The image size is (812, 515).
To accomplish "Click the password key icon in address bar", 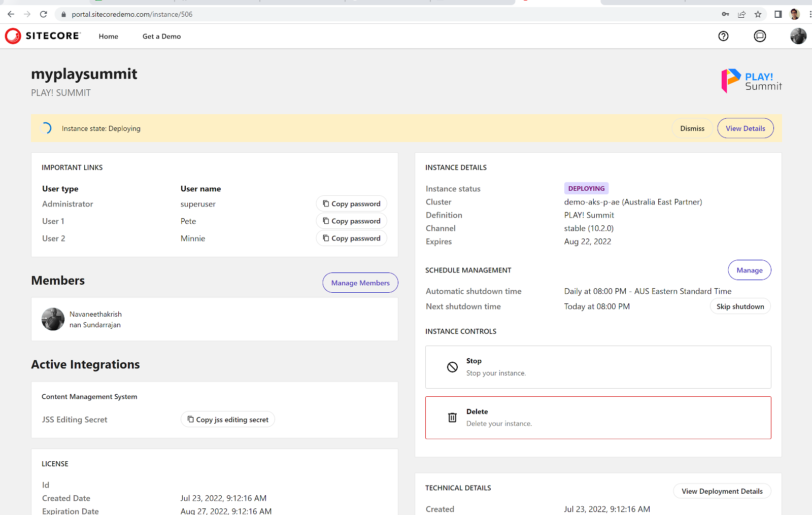I will coord(725,14).
